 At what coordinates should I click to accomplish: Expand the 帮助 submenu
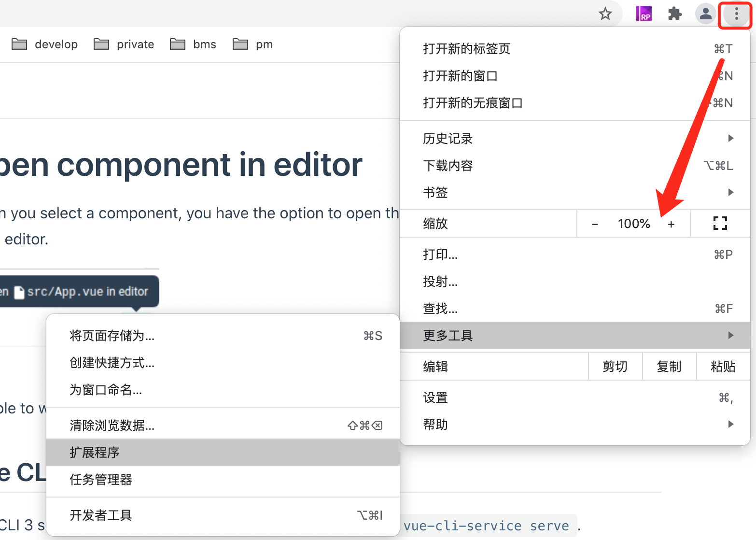coord(575,425)
